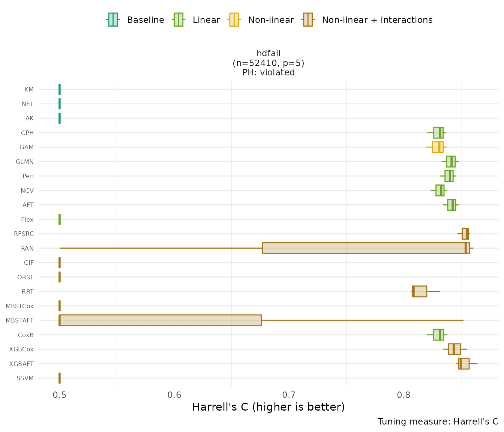The image size is (504, 432).
Task: Click the yellow GAM boxplot
Action: [437, 147]
